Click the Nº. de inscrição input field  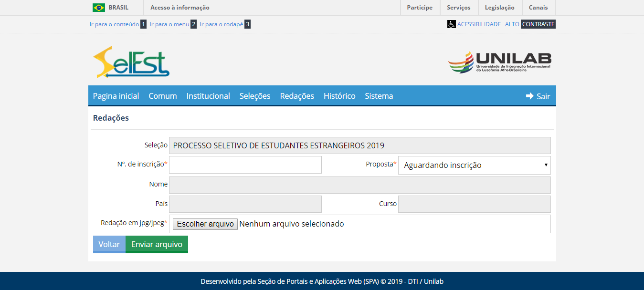245,165
